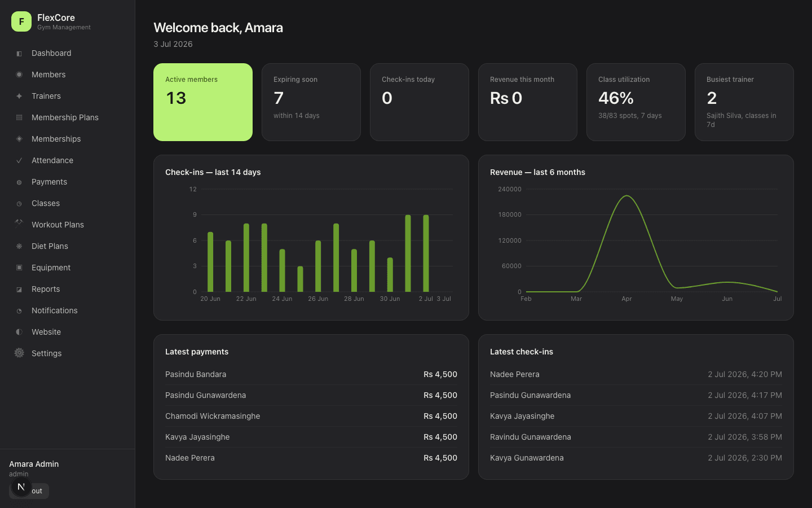Click the Workout Plans icon
Screen dimensions: 812x508
19,223
